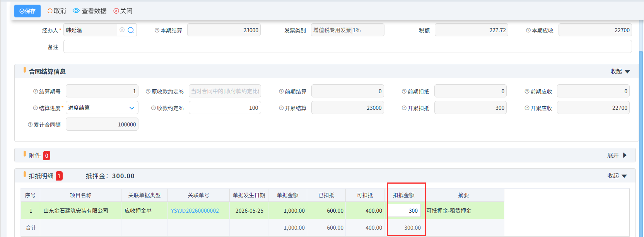Click the help icon beside 开累扣抵
The width and height of the screenshot is (644, 237).
click(x=404, y=108)
